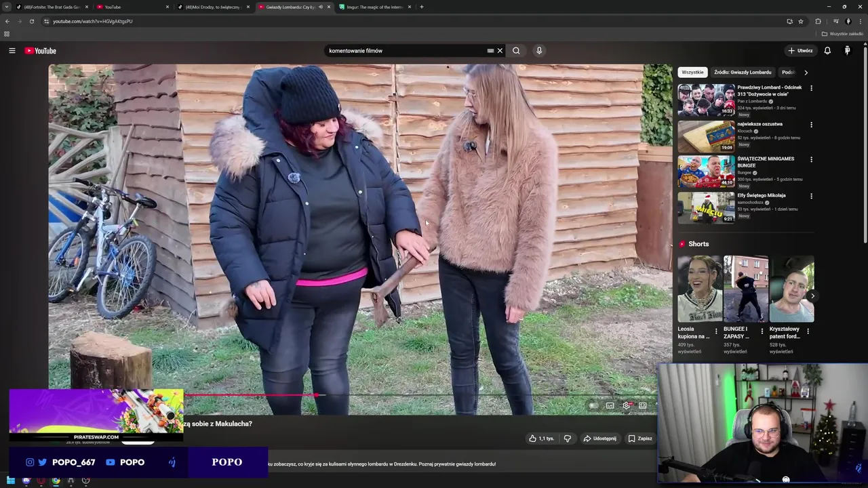Go to YouTube home via the logo
868x488 pixels.
tap(41, 51)
